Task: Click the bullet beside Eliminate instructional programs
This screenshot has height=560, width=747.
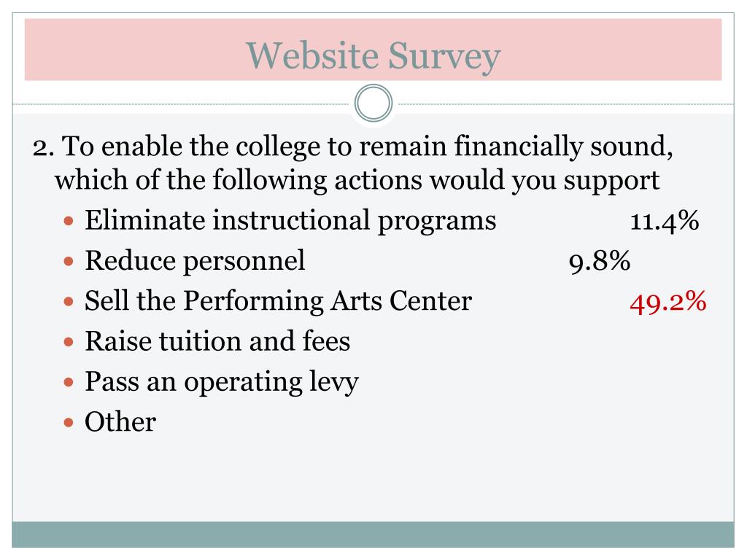Action: tap(69, 221)
